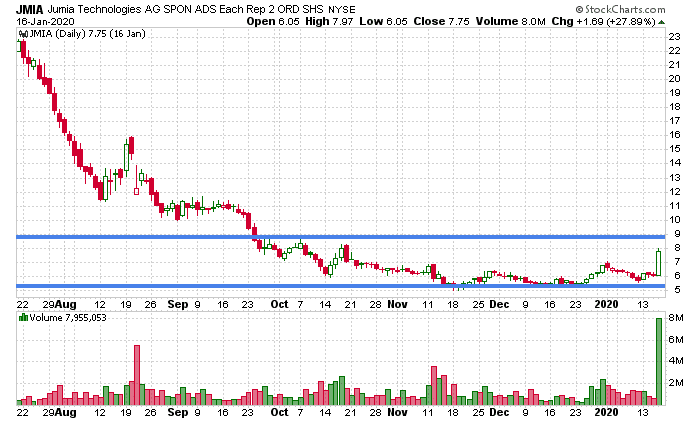Click the Sep label on the price chart axis
The width and height of the screenshot is (700, 421).
[178, 304]
